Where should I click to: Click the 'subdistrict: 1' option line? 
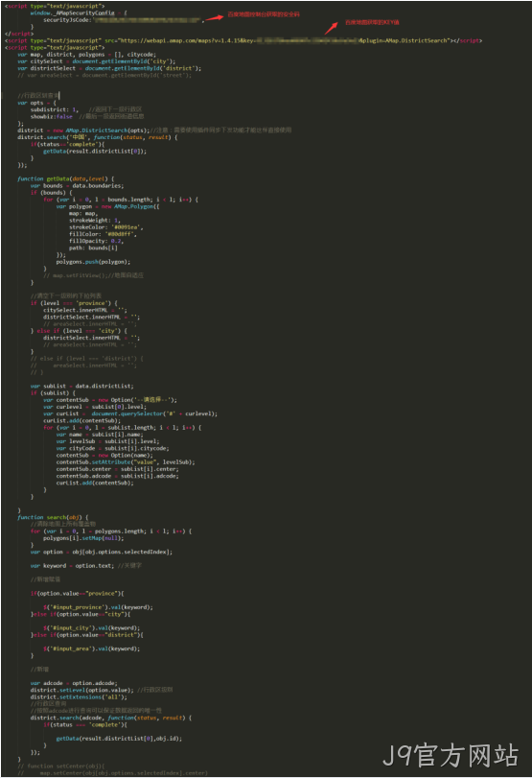54,109
